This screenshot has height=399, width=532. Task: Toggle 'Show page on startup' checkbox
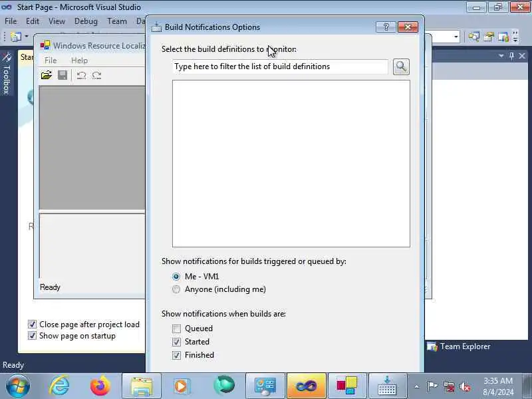tap(32, 336)
